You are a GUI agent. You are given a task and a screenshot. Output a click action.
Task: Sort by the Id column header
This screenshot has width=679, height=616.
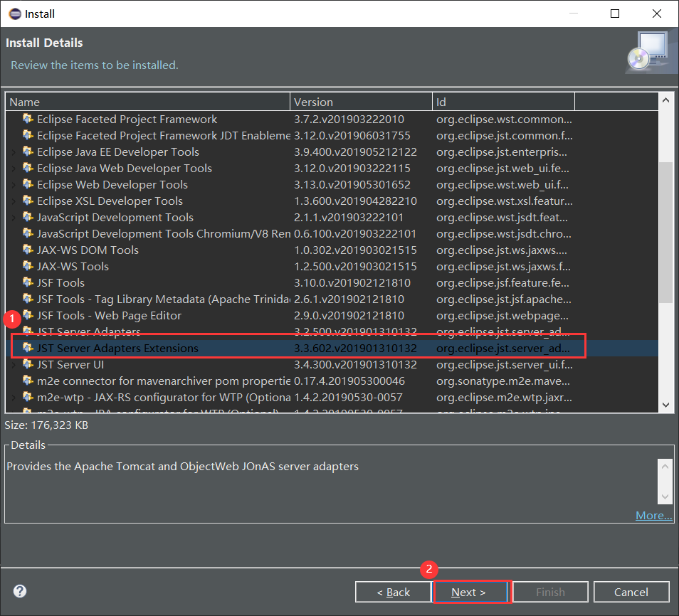pos(503,102)
